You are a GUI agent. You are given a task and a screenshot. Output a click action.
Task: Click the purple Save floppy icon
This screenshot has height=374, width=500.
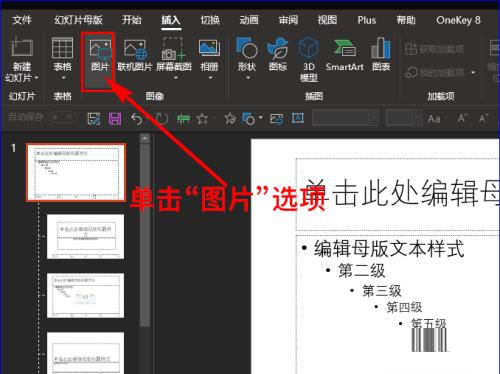point(115,119)
